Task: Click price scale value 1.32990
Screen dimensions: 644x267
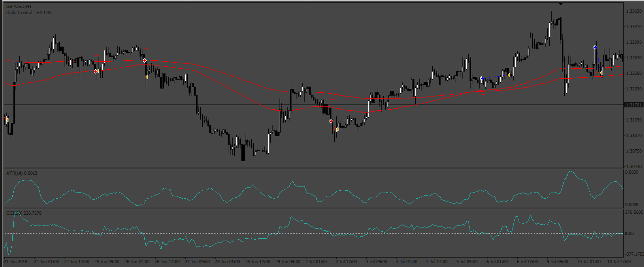Action: 634,42
